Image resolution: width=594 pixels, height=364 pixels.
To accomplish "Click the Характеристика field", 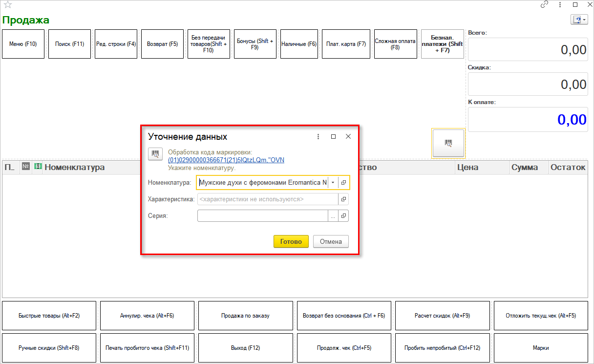I will [268, 199].
